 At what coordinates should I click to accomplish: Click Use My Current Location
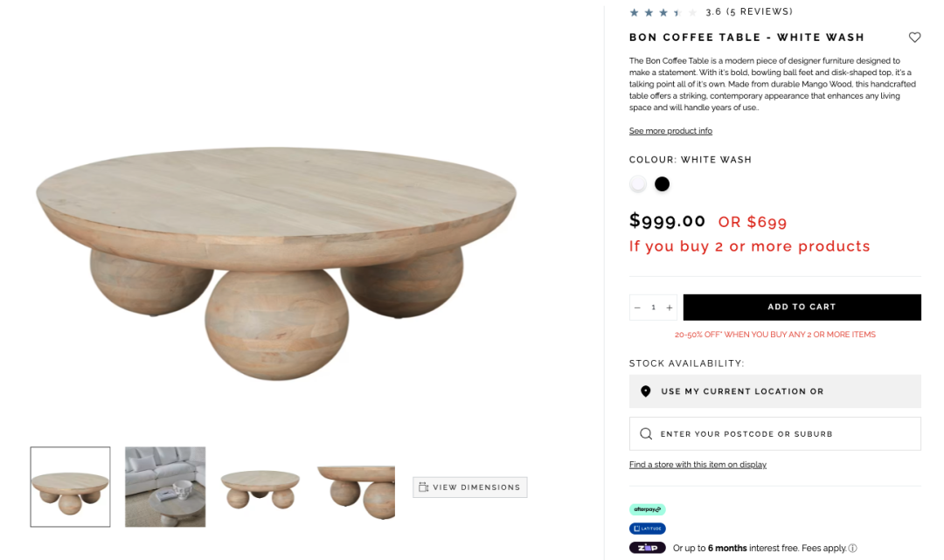pyautogui.click(x=774, y=391)
